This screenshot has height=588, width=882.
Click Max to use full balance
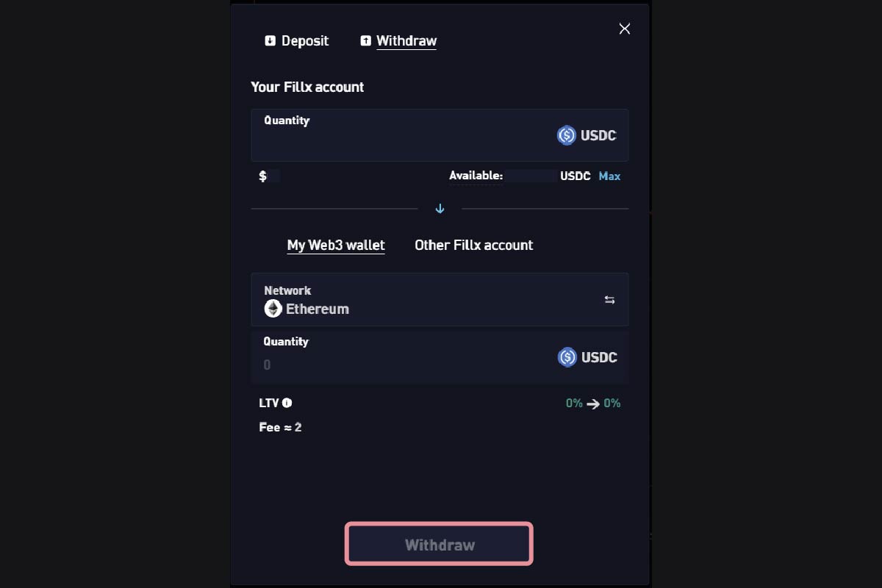609,176
